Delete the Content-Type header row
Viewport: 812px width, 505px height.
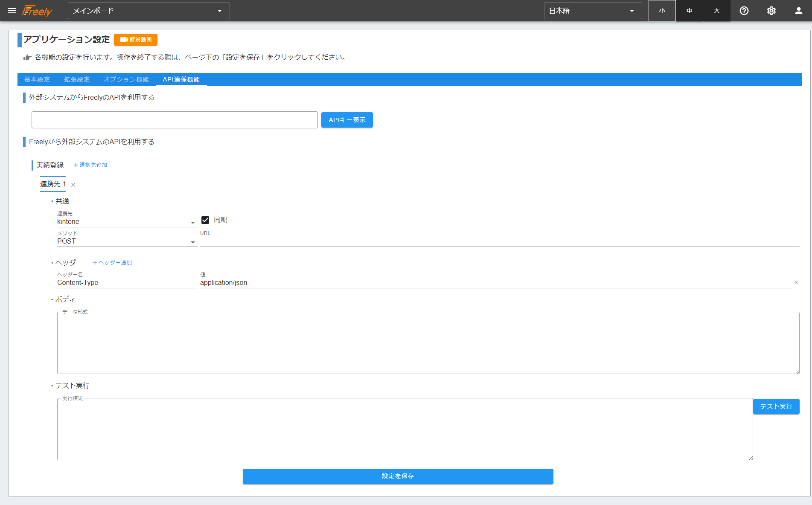(796, 282)
